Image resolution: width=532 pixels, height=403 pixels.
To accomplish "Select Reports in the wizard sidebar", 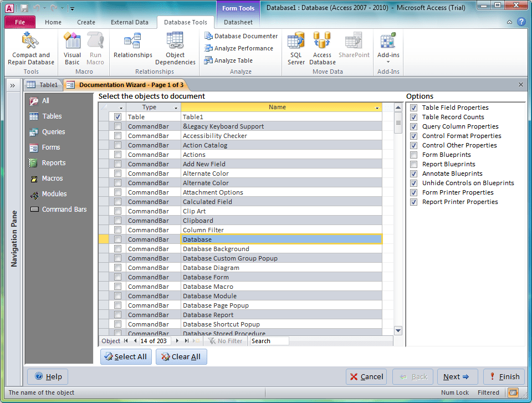I will (x=47, y=163).
